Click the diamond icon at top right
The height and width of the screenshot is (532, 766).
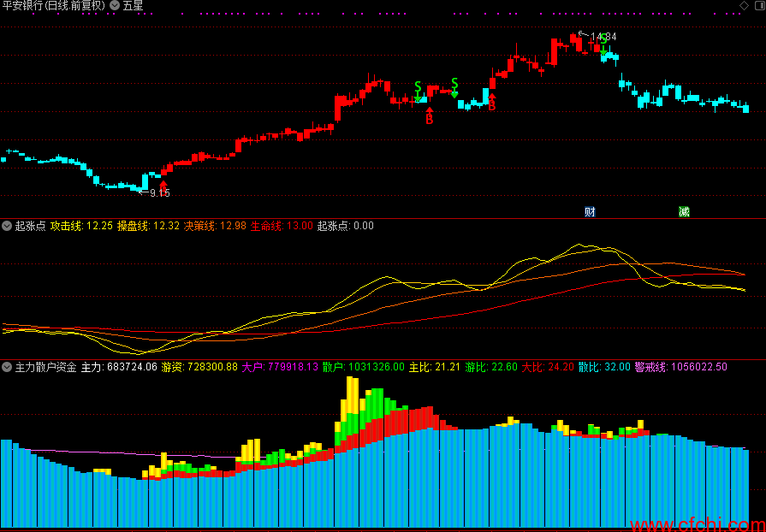(744, 5)
